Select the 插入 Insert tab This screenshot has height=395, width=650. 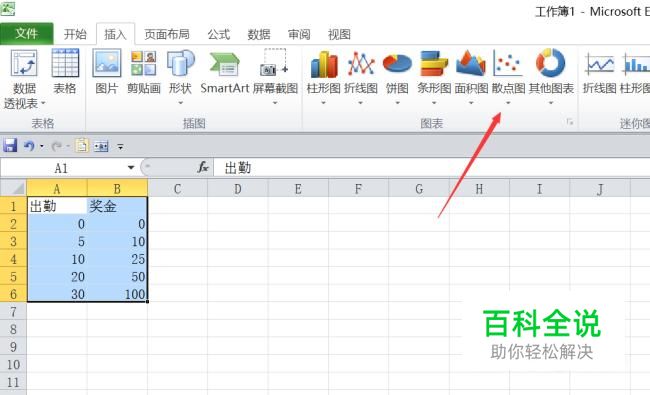115,34
